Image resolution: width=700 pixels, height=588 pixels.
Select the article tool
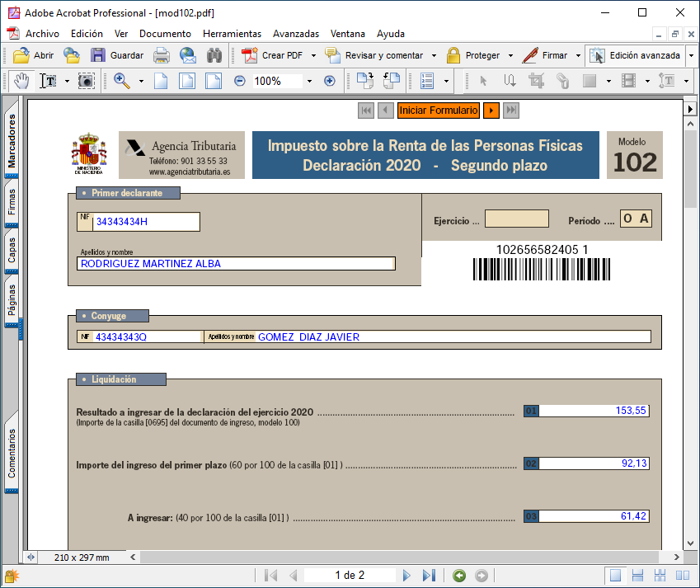(510, 81)
